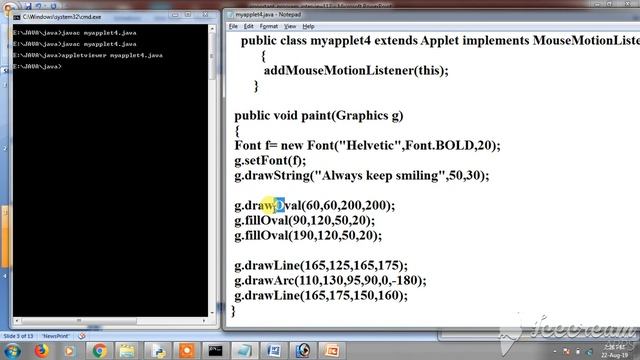Open the View menu in Notepad
The height and width of the screenshot is (360, 640).
click(290, 27)
